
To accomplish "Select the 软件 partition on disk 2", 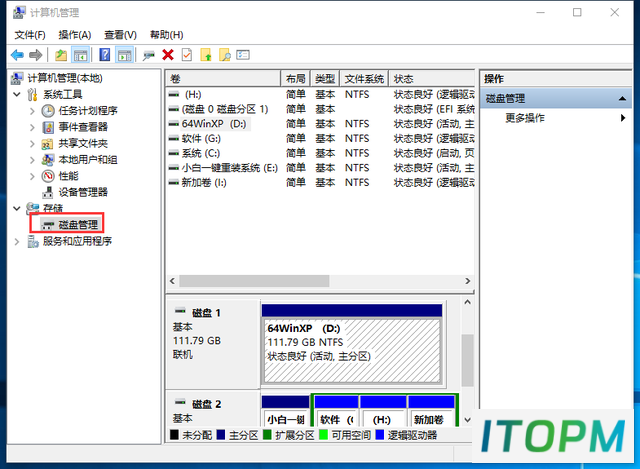I will pos(336,411).
